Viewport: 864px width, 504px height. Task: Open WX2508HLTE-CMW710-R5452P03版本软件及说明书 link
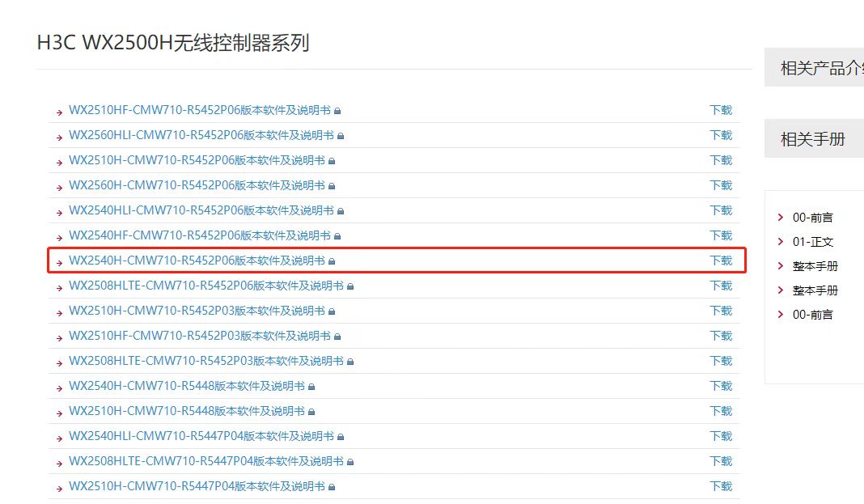click(x=206, y=361)
